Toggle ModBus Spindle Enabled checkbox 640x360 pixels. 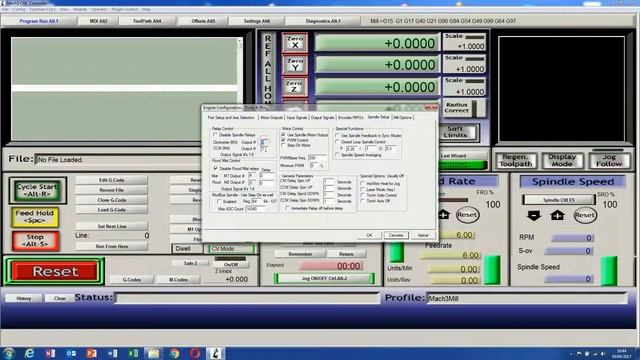219,202
